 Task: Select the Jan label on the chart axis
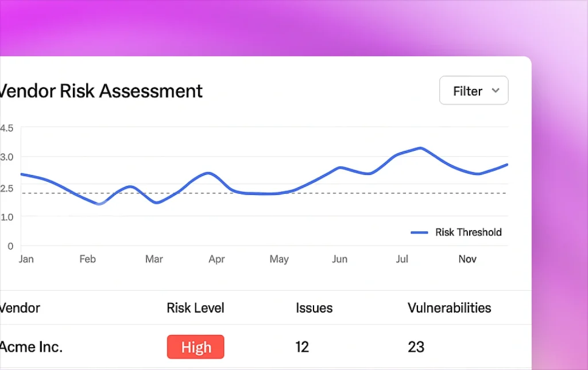26,259
